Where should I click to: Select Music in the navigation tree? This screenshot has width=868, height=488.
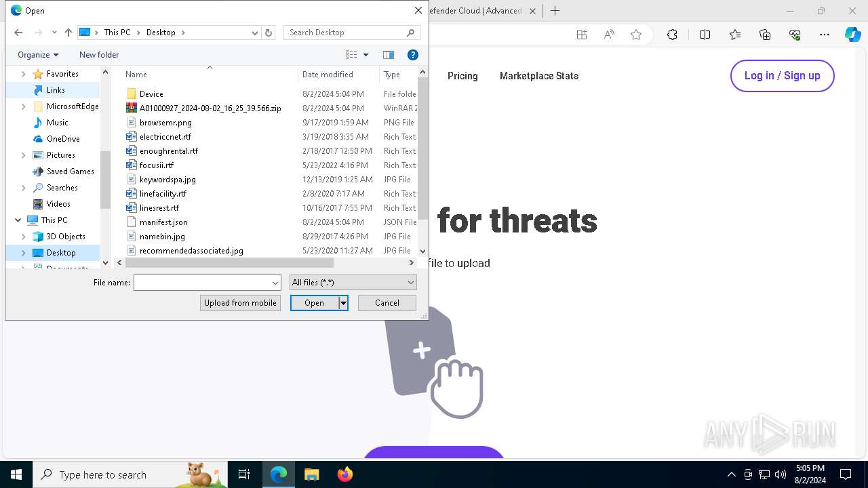[x=58, y=123]
